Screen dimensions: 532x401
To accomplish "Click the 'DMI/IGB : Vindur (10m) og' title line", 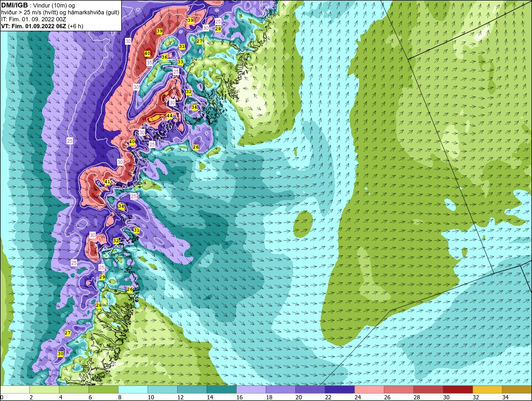I will pos(38,5).
